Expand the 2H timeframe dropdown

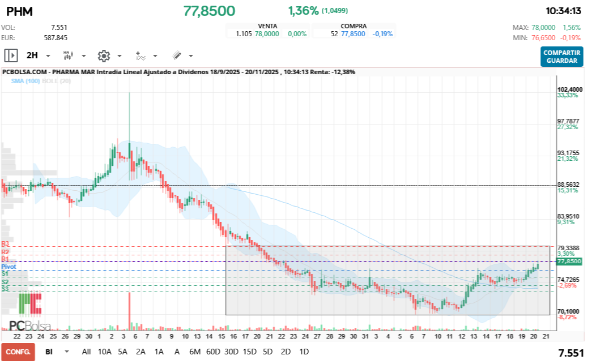click(x=48, y=56)
